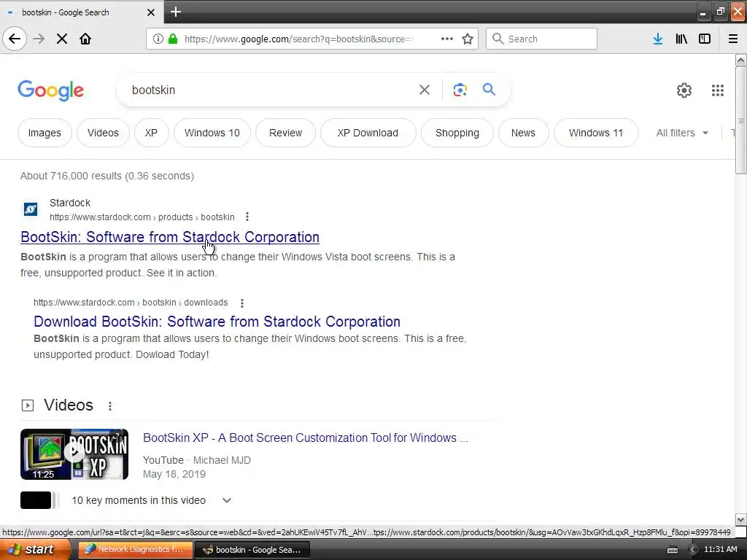Close the bootskin Google Search tab

pyautogui.click(x=151, y=12)
